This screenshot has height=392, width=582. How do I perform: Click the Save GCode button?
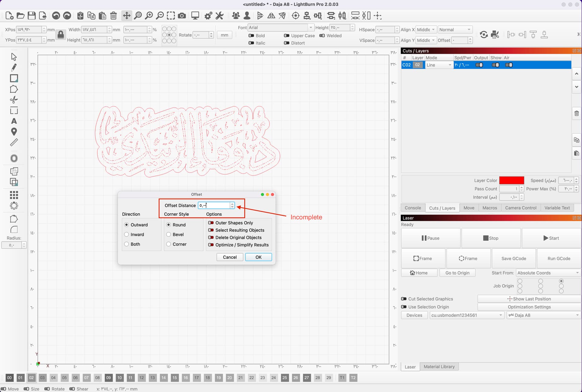[513, 258]
